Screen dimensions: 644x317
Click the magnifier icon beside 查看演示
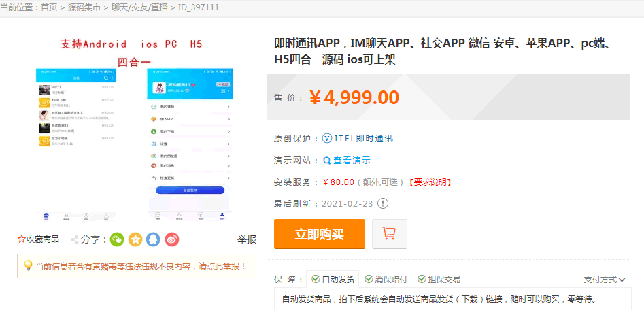pos(327,161)
